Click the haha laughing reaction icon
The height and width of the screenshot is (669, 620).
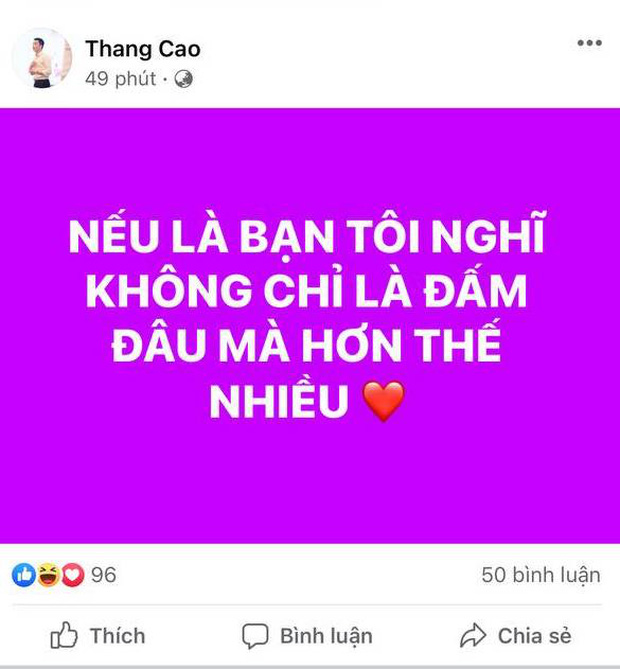[x=48, y=575]
